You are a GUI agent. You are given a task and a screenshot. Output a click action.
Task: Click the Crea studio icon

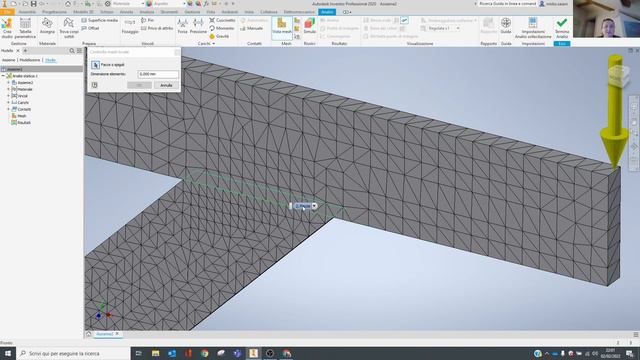click(x=7, y=28)
